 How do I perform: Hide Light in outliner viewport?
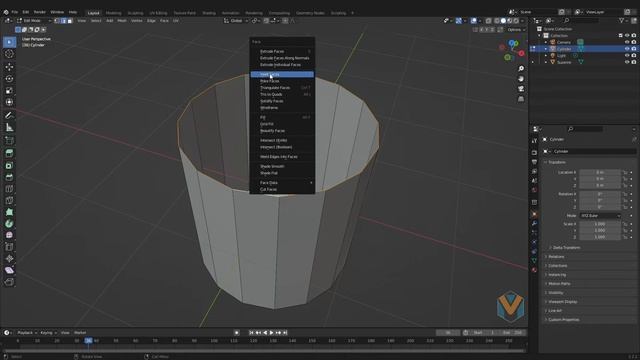pos(627,56)
